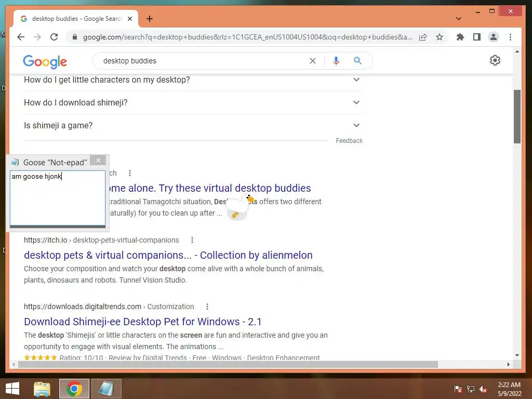Start voice search with the microphone
This screenshot has width=532, height=399.
click(x=336, y=61)
